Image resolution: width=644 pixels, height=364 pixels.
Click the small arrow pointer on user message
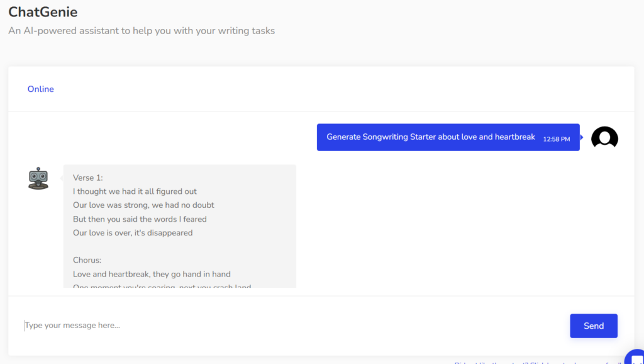tap(582, 137)
